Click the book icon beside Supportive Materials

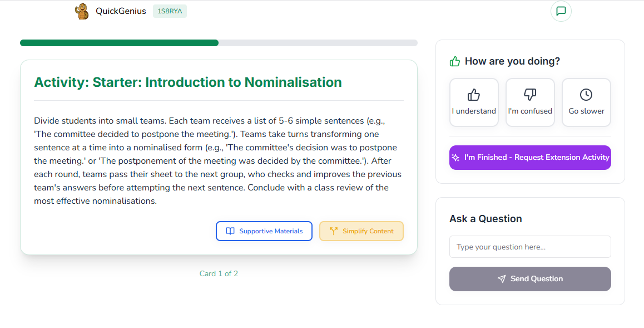230,231
